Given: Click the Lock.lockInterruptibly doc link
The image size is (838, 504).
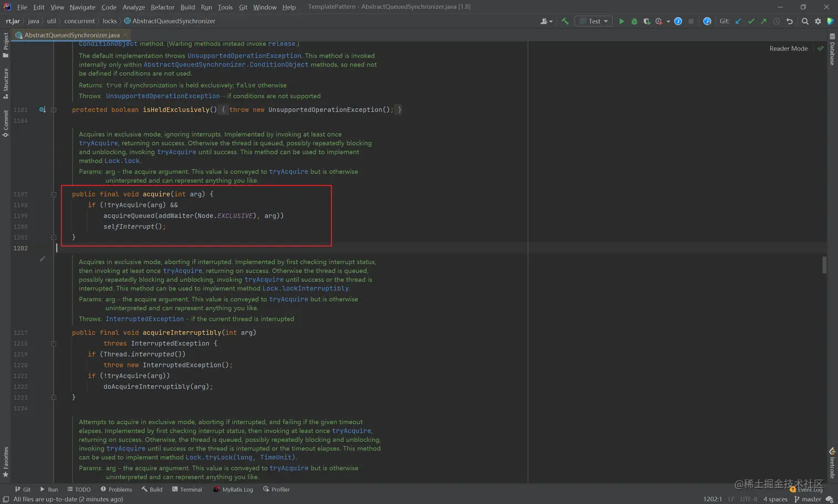Looking at the screenshot, I should click(x=305, y=289).
